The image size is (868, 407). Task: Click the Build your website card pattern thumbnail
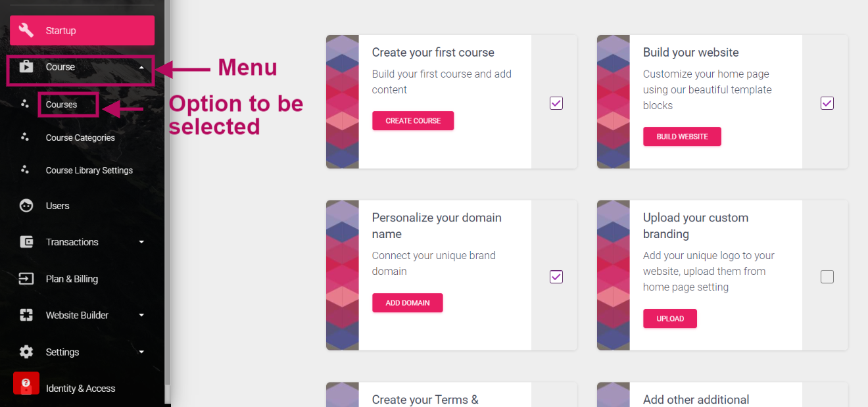pyautogui.click(x=614, y=102)
